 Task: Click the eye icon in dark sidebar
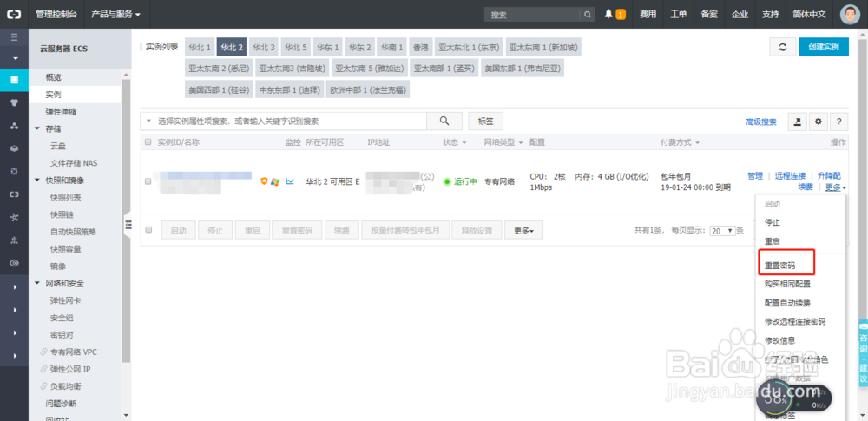pos(15,263)
